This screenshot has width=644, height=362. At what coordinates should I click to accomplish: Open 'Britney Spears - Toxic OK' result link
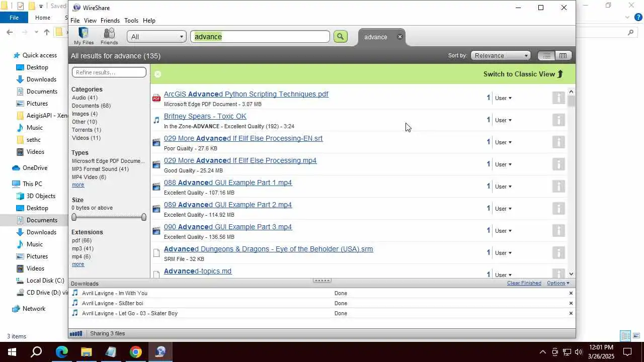point(205,116)
